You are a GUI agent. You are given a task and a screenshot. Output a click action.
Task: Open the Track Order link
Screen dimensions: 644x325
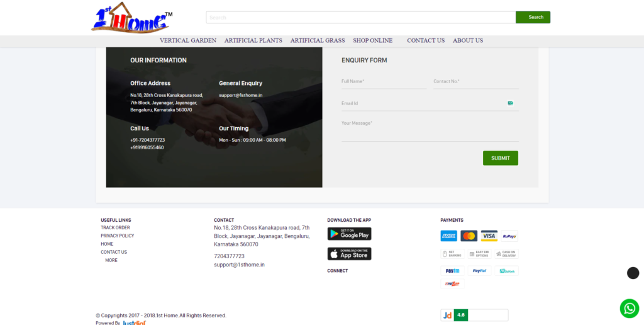click(x=116, y=227)
